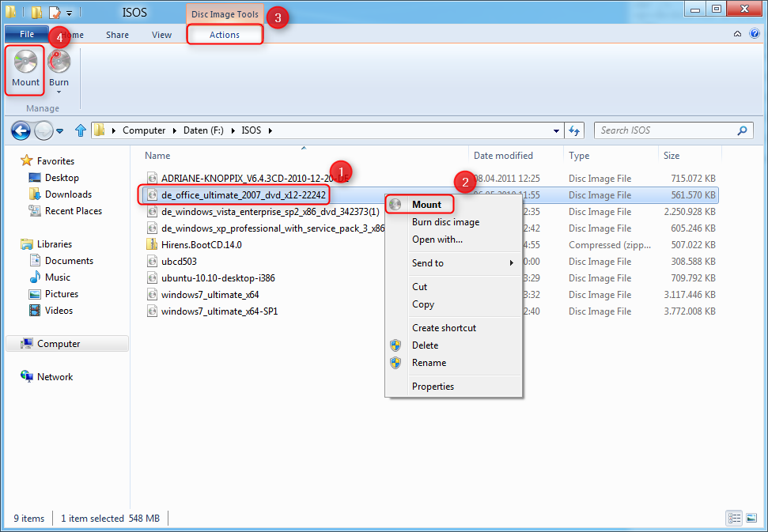Go back with the blue Back arrow

click(x=21, y=130)
